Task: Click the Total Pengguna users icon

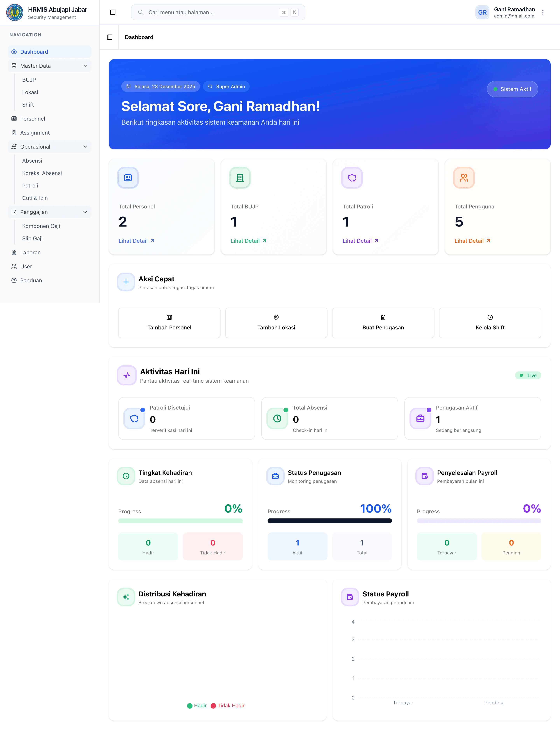Action: [464, 178]
